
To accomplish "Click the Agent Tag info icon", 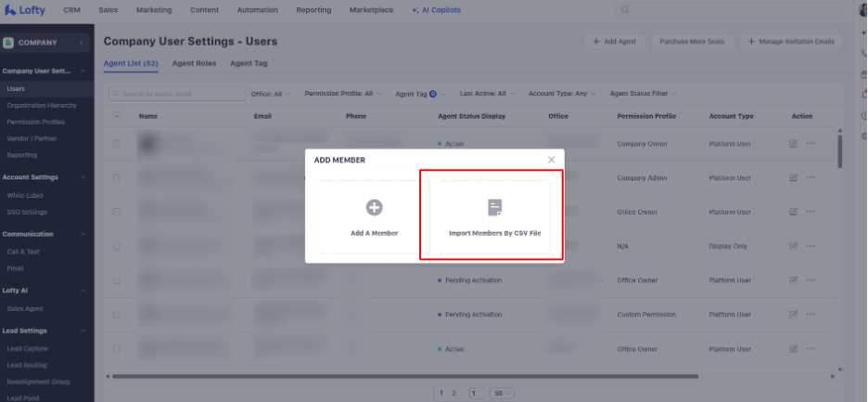I will (x=433, y=94).
